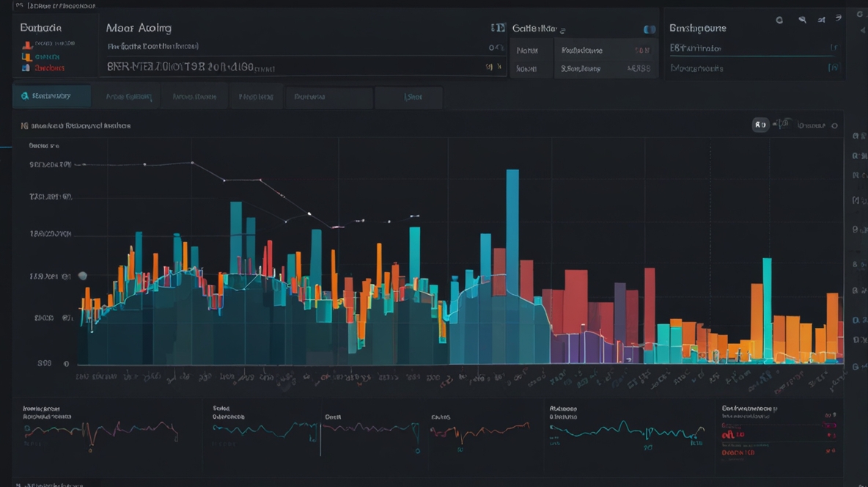Image resolution: width=868 pixels, height=487 pixels.
Task: Click the teal bracket icon on the underlined top-right row
Action: click(834, 48)
